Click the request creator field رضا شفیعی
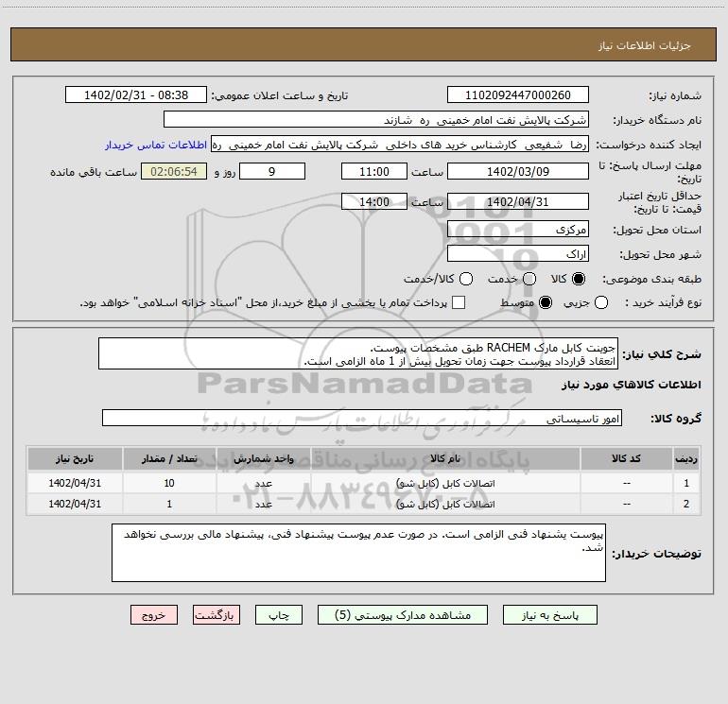The height and width of the screenshot is (704, 728). point(400,145)
